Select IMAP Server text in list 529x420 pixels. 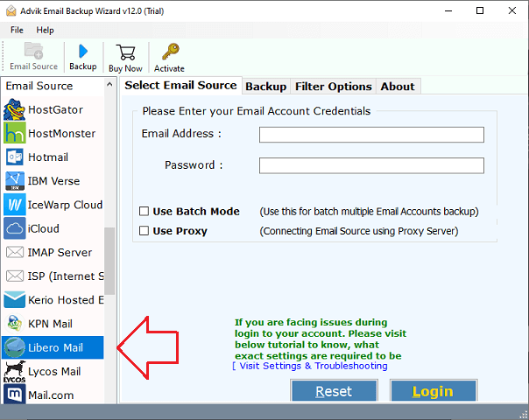pyautogui.click(x=60, y=253)
